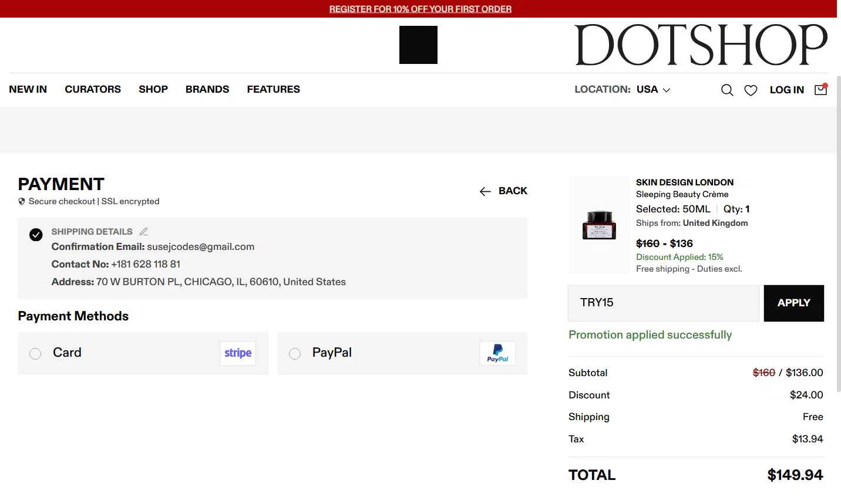
Task: Click the Sleeping Beauty Crème product thumbnail
Action: [599, 225]
